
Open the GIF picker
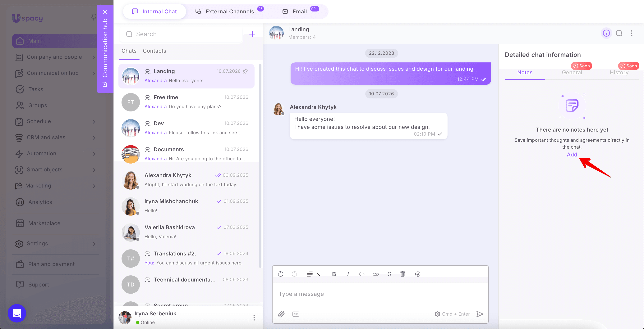point(296,314)
